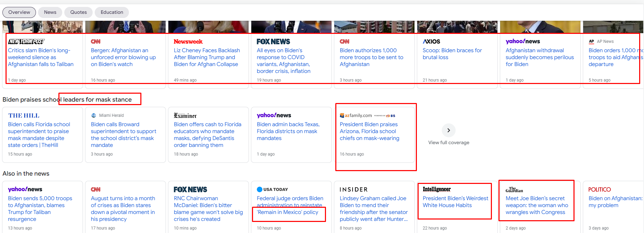Open 'Federal judge orders Biden administration' article
This screenshot has width=644, height=233.
pos(290,205)
